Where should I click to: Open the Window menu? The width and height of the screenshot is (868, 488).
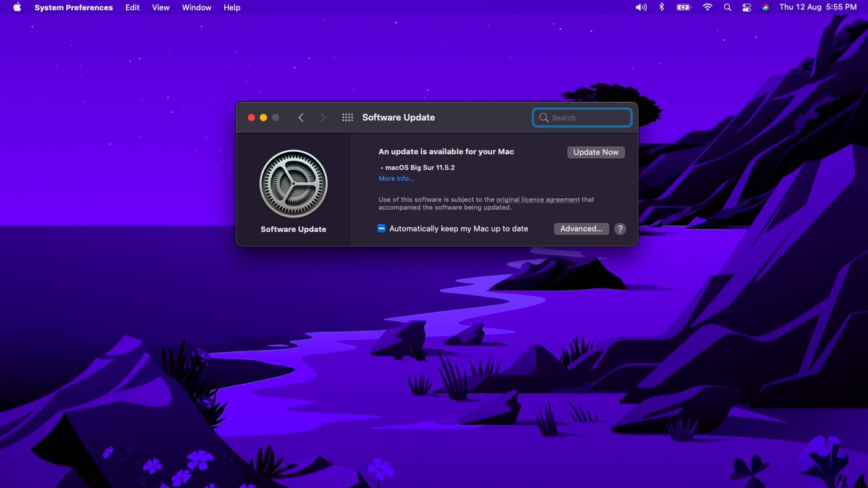point(196,7)
